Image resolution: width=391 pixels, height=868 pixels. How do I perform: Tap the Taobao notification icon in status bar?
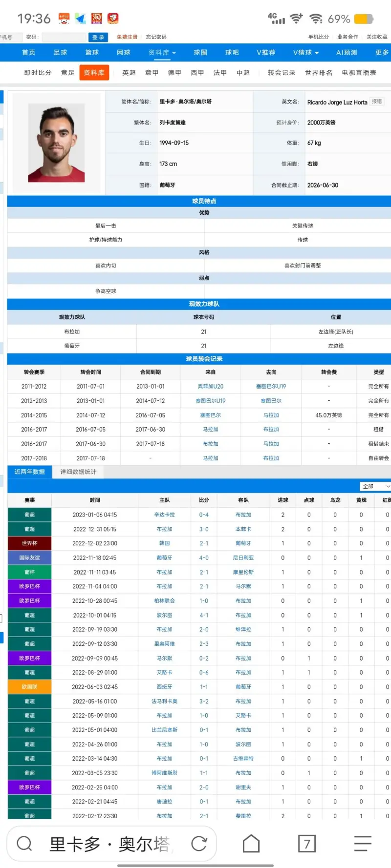[97, 19]
